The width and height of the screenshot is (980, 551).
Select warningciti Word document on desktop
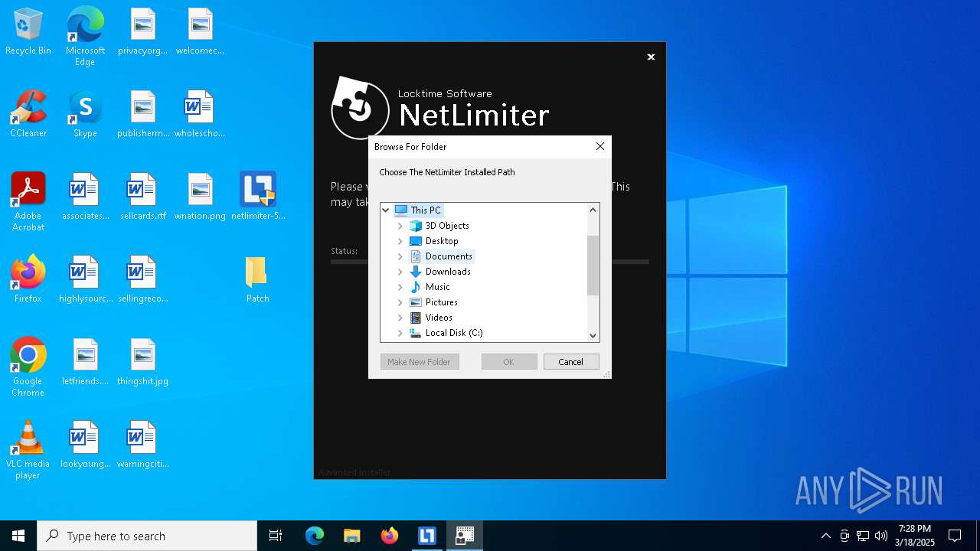tap(142, 445)
